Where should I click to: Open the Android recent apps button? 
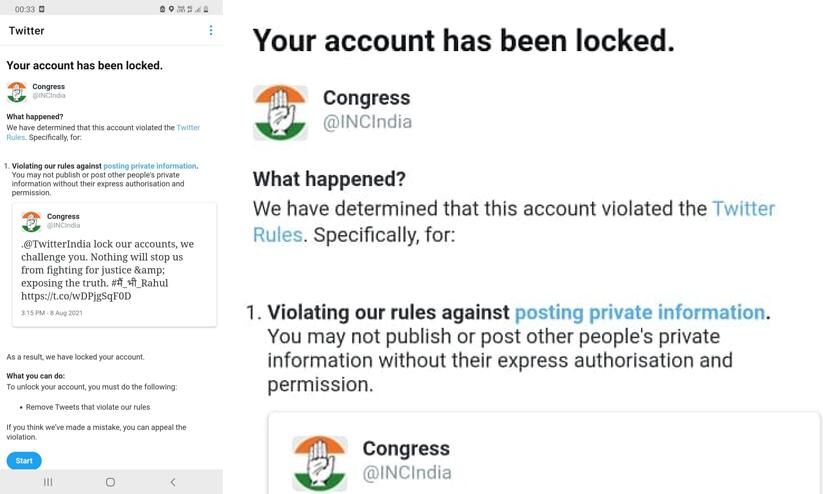(x=48, y=482)
